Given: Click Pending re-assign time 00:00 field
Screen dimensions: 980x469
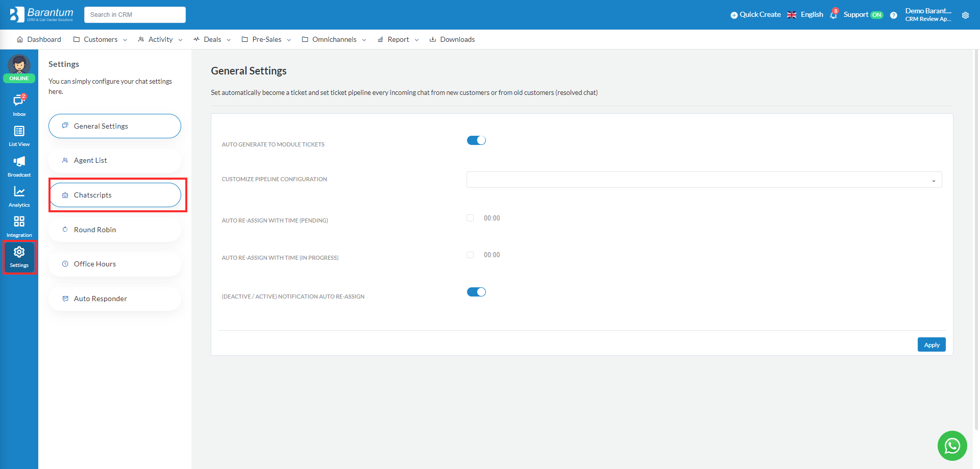Looking at the screenshot, I should click(492, 218).
